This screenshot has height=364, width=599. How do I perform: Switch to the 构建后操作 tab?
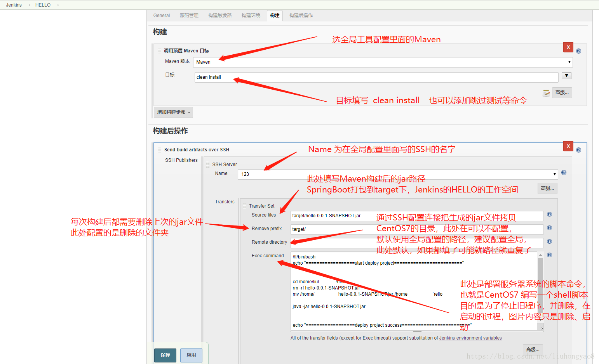(301, 16)
